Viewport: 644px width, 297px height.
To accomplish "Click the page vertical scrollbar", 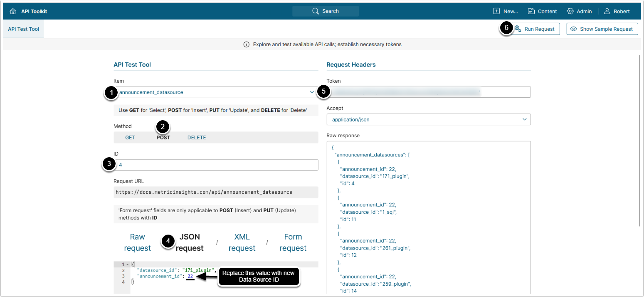I will pyautogui.click(x=641, y=141).
